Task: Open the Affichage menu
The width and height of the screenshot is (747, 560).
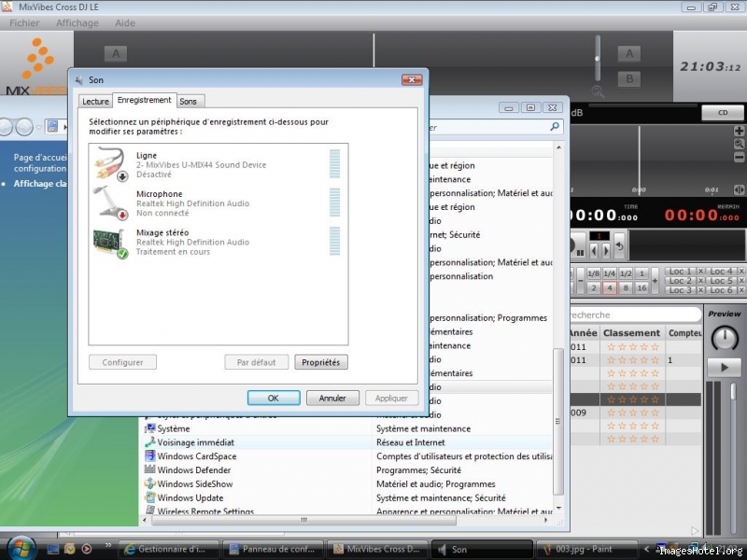Action: [78, 22]
